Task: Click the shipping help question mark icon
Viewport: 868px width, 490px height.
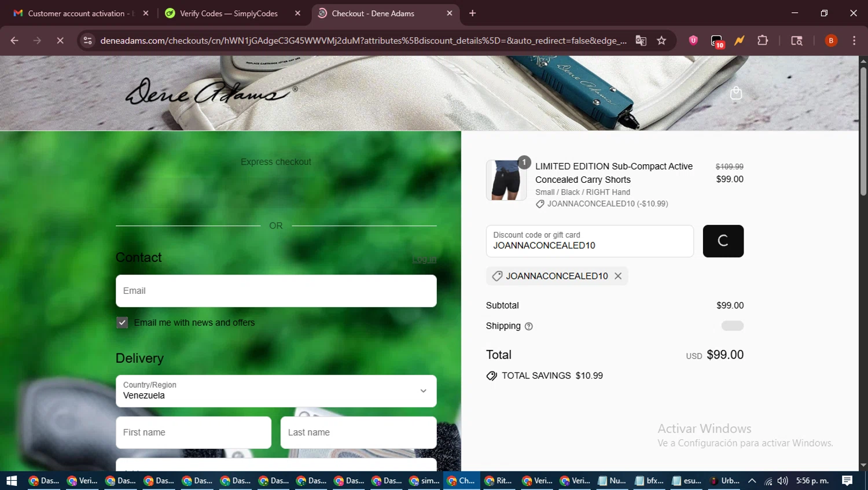Action: (x=528, y=326)
